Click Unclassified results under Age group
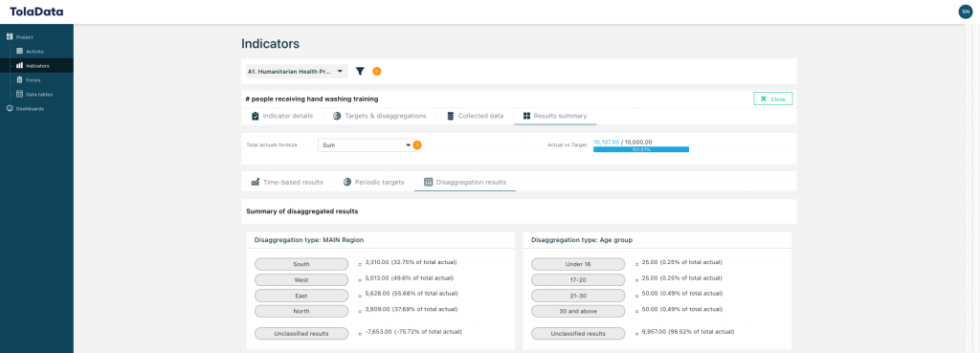 578,334
